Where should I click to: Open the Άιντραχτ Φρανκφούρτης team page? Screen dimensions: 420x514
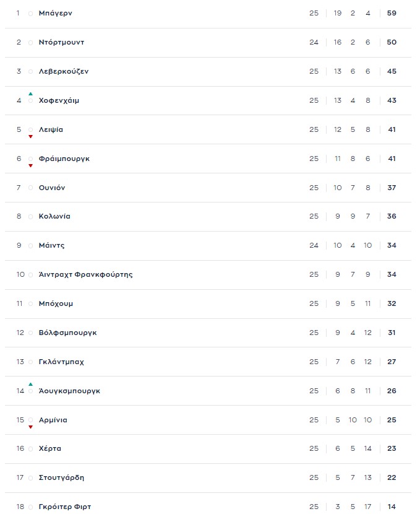pos(84,274)
